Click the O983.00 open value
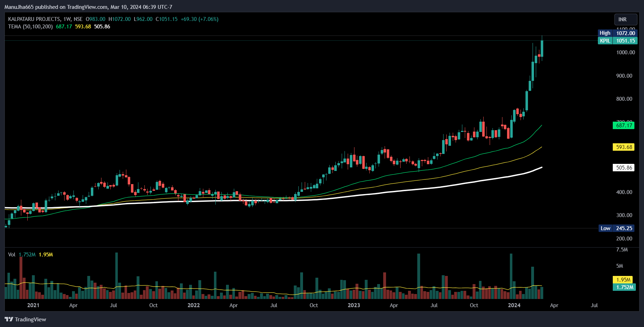The height and width of the screenshot is (327, 644). (x=95, y=19)
